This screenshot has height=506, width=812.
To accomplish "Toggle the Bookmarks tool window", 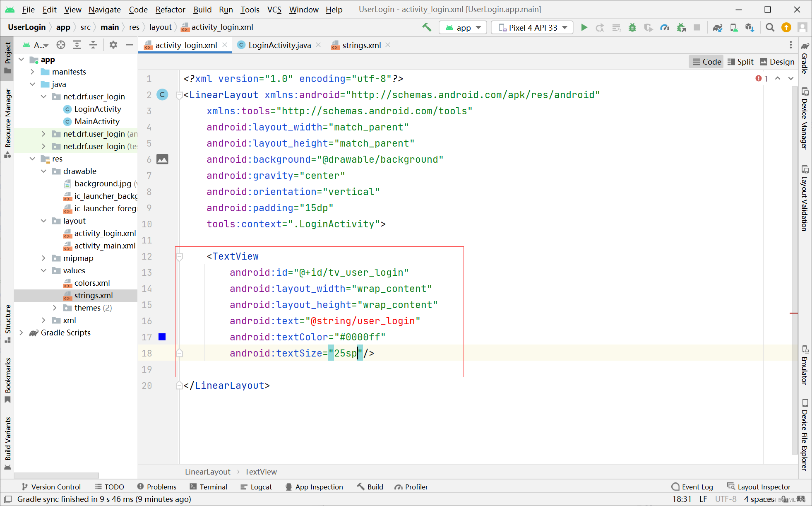I will [7, 380].
